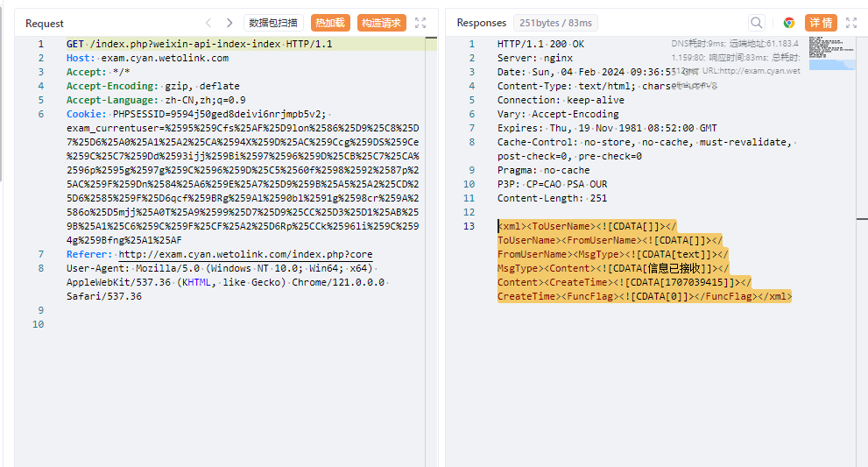The image size is (868, 467).
Task: Open the Referer URL link in request
Action: [x=245, y=254]
